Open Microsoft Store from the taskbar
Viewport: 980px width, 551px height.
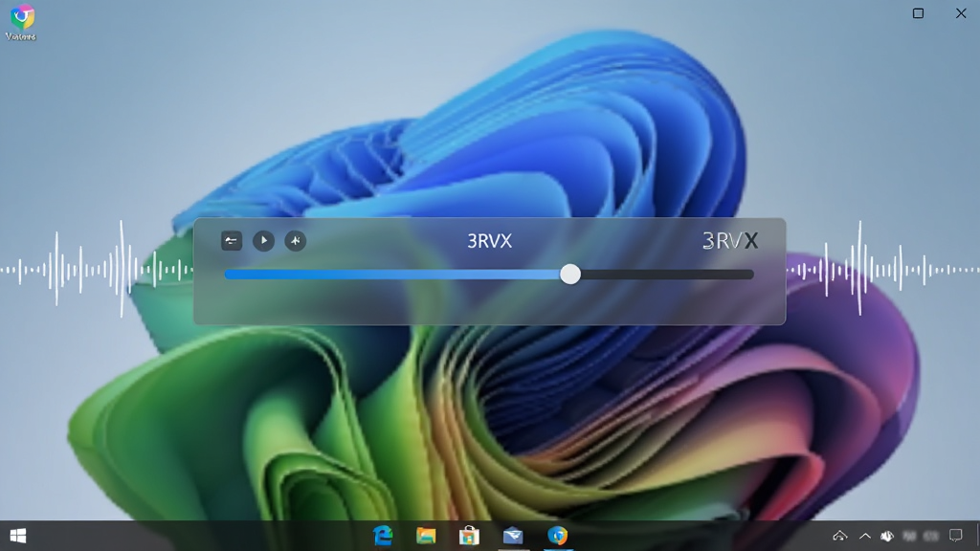click(x=469, y=536)
